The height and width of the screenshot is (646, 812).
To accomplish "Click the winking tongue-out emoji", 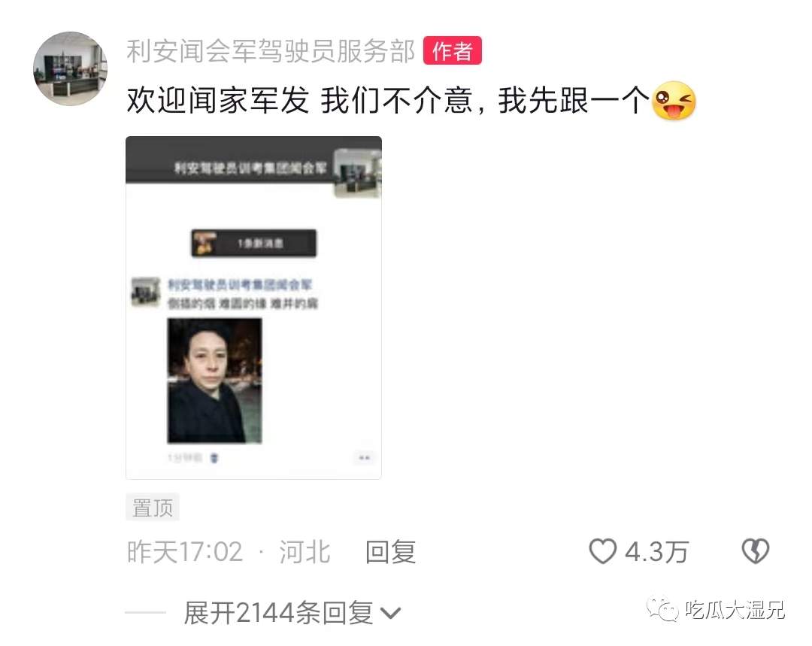I will (673, 101).
